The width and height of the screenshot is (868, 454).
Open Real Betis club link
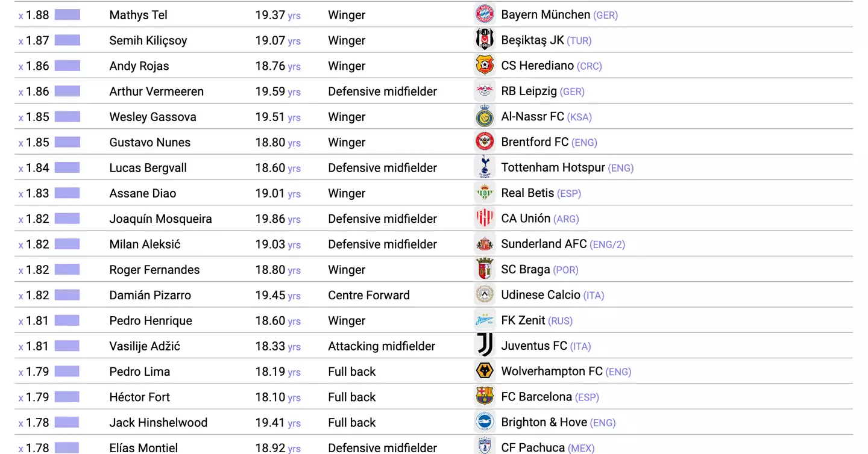click(527, 193)
